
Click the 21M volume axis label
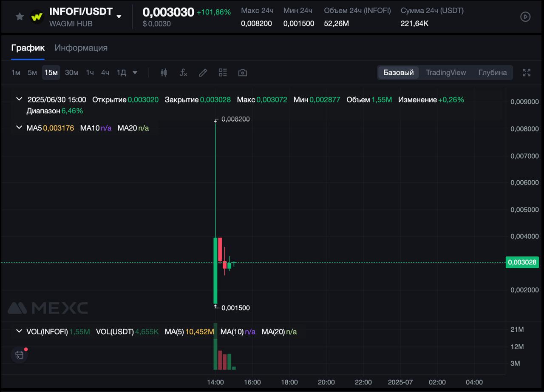click(517, 330)
